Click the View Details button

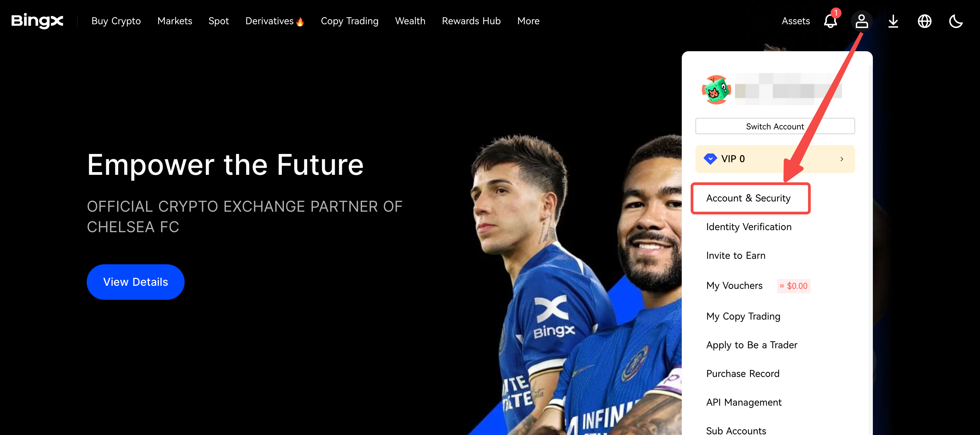(135, 282)
